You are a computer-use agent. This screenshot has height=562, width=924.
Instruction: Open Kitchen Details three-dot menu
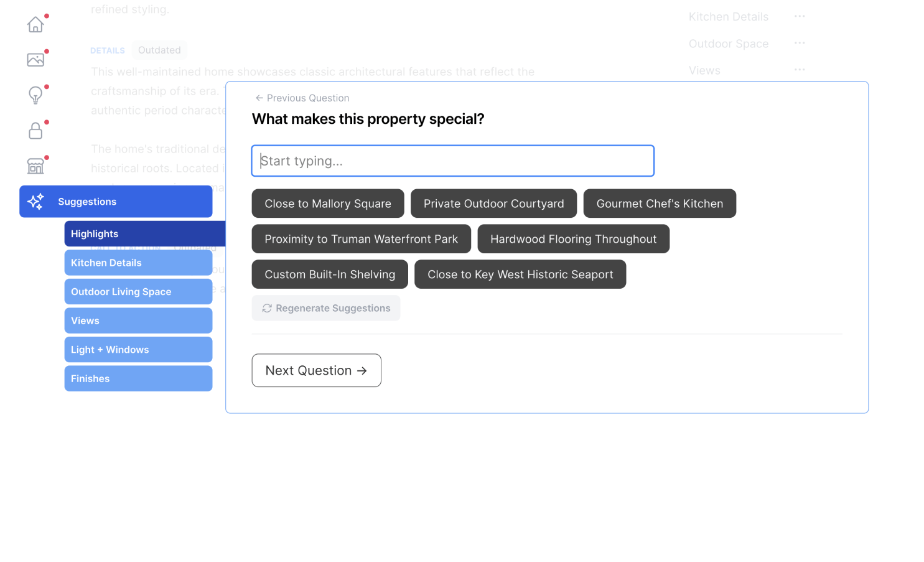800,17
